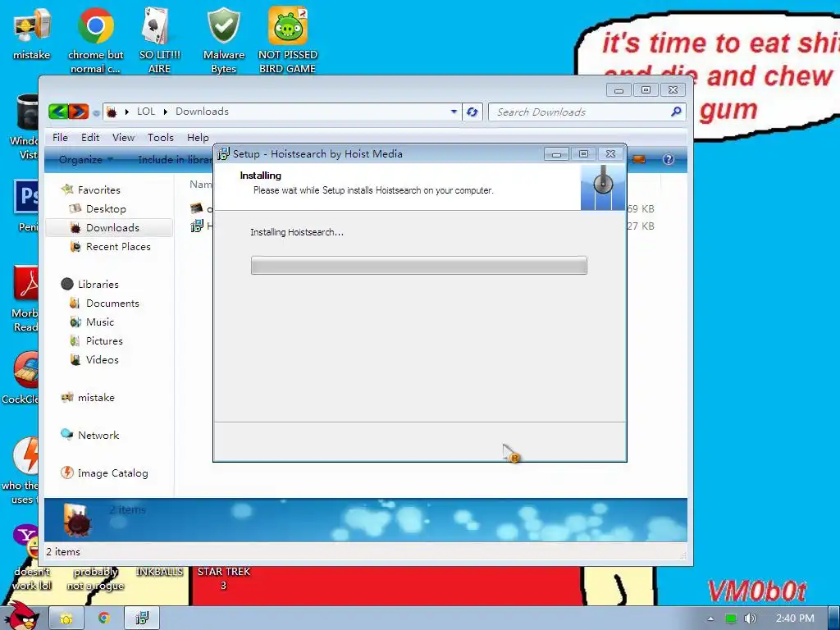
Task: Click Include in library toolbar button
Action: (175, 159)
